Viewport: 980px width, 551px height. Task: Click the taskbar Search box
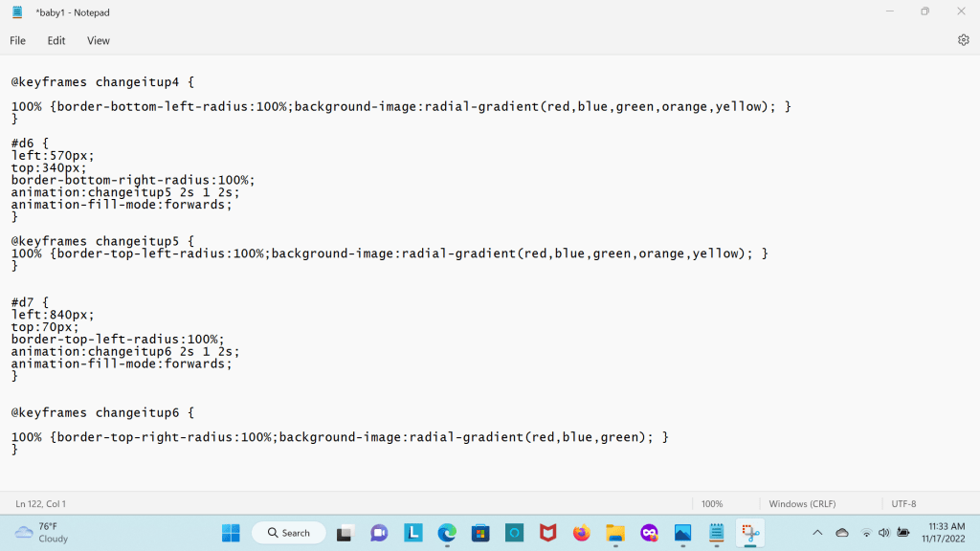point(289,533)
